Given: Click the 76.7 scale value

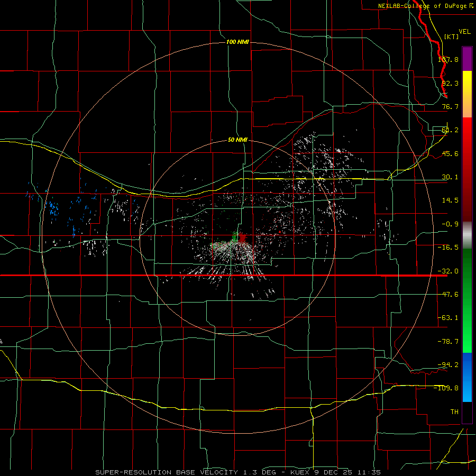Looking at the screenshot, I should pyautogui.click(x=450, y=106).
